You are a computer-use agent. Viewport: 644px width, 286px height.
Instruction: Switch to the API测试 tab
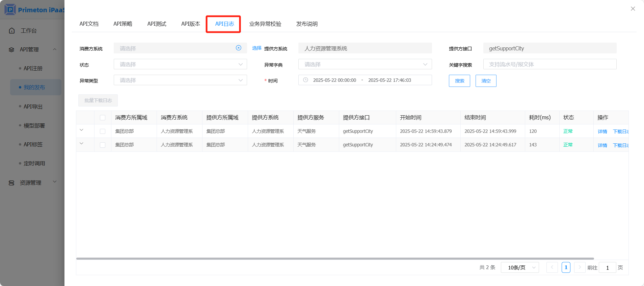pos(157,24)
